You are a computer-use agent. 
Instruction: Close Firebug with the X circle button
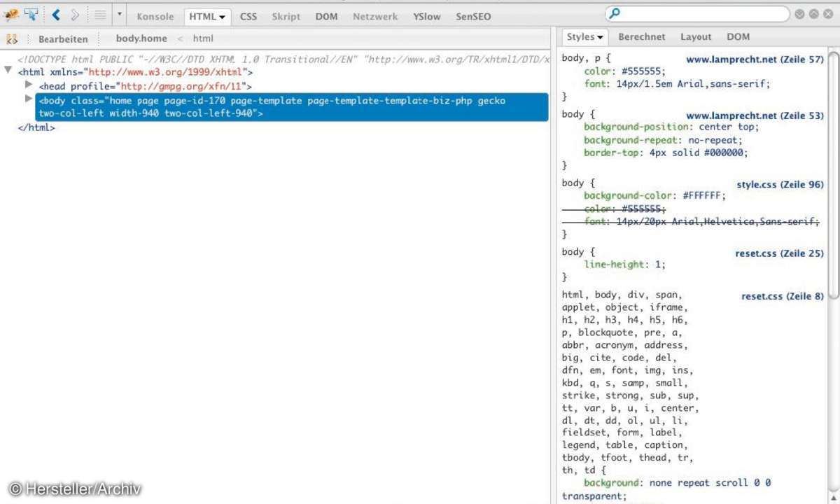coord(827,14)
